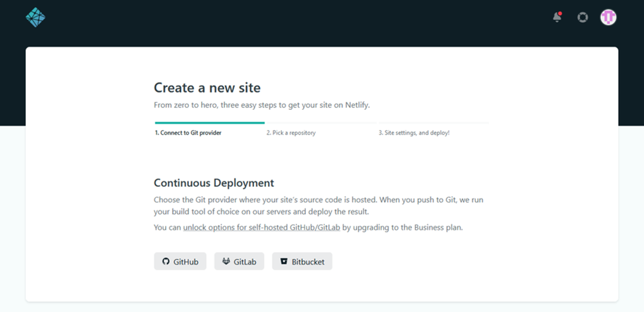Screen dimensions: 644x312
Task: Click the 'From zero to hero' subtitle
Action: pos(262,105)
